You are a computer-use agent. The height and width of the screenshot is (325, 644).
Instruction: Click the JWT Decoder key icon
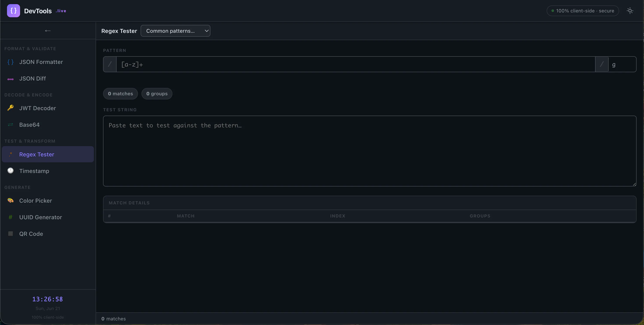pos(10,108)
